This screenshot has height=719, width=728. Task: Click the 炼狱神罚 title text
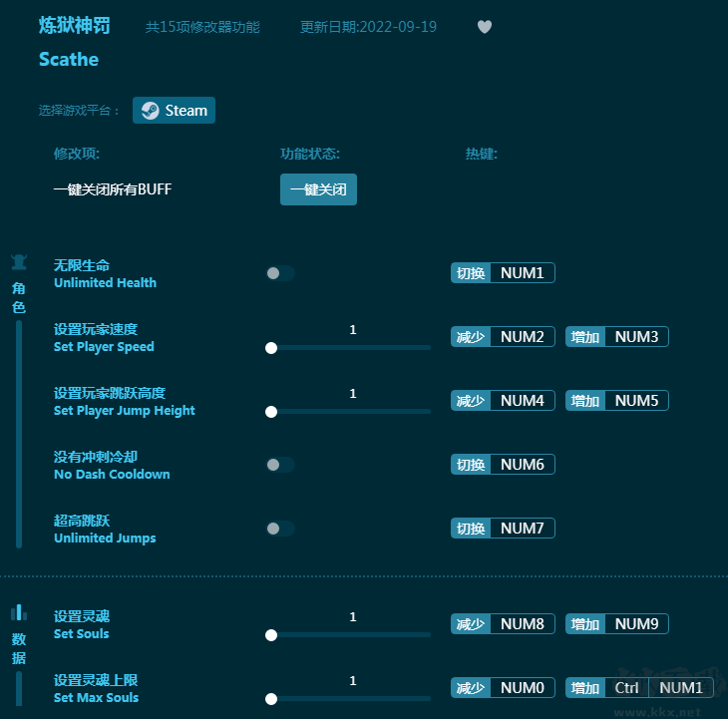pos(75,26)
